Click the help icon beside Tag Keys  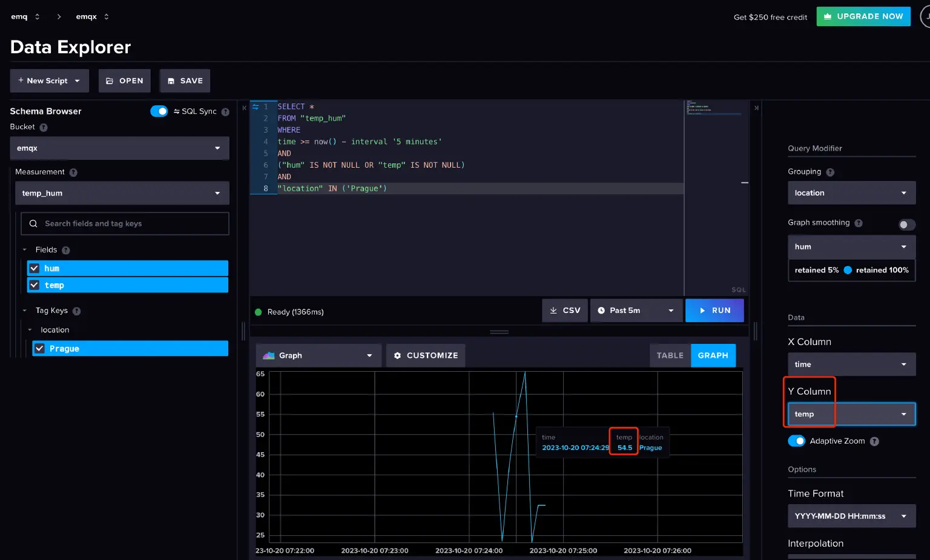[x=77, y=311]
